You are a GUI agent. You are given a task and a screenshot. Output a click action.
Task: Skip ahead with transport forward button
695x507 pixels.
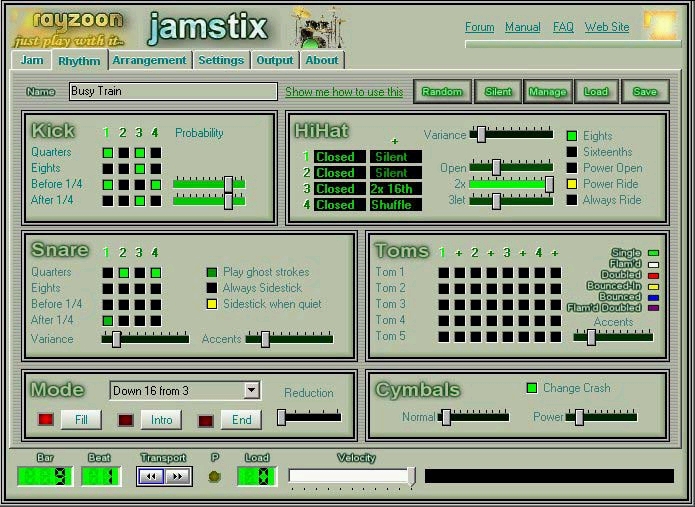coord(178,476)
